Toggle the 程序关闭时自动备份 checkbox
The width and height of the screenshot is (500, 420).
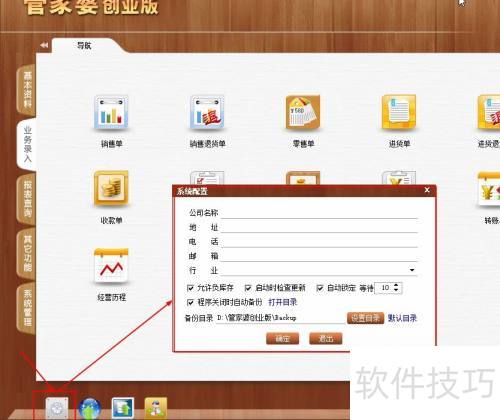click(x=190, y=302)
